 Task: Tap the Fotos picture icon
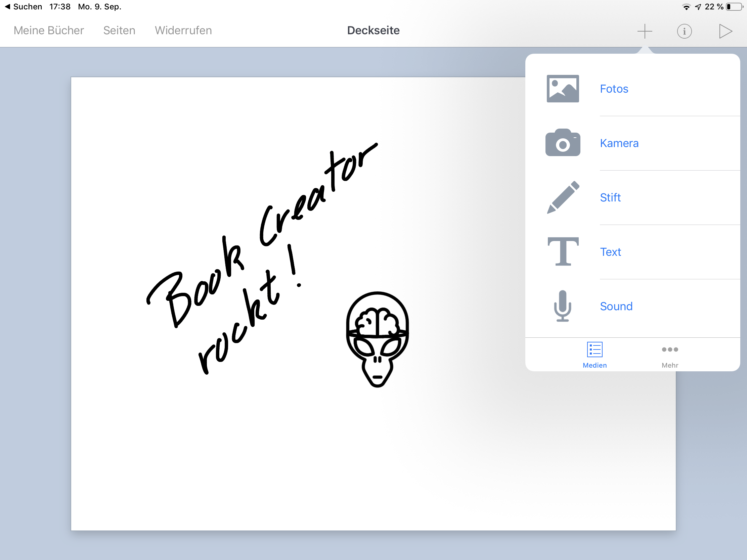click(x=563, y=88)
